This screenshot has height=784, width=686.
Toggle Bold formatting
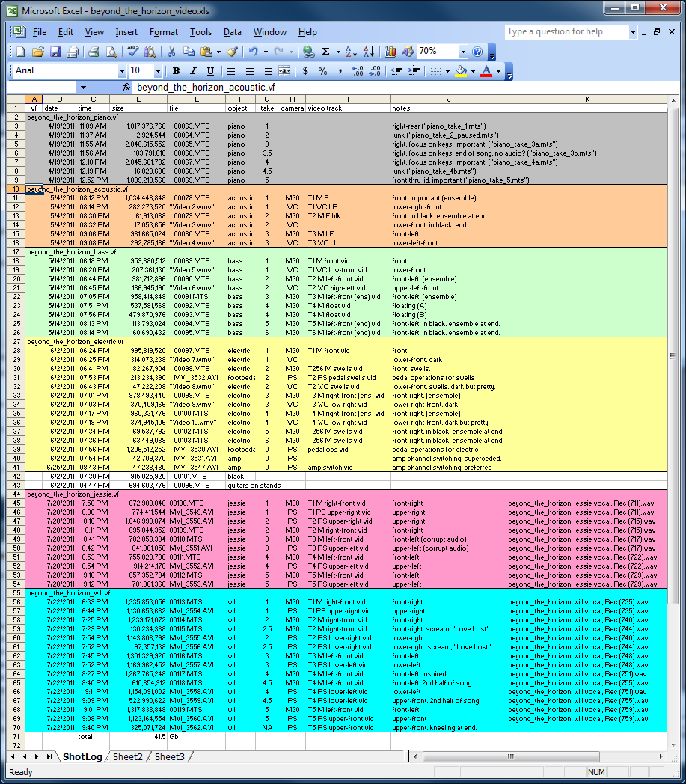click(x=176, y=71)
